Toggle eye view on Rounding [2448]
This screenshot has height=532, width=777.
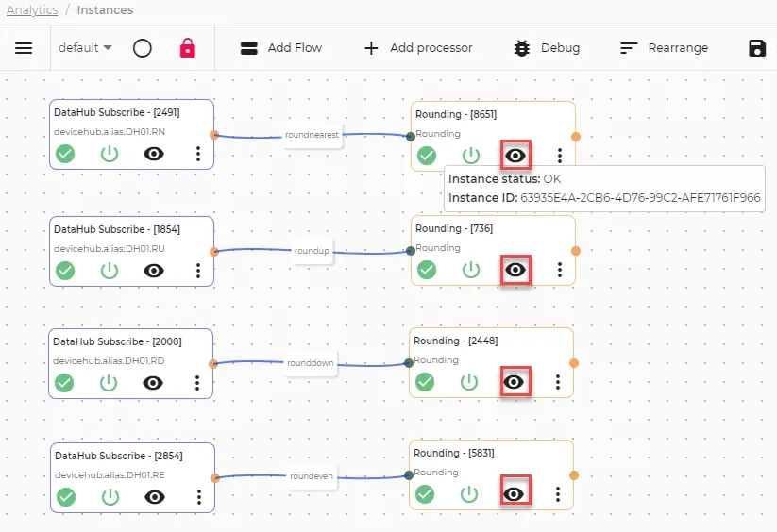tap(514, 382)
